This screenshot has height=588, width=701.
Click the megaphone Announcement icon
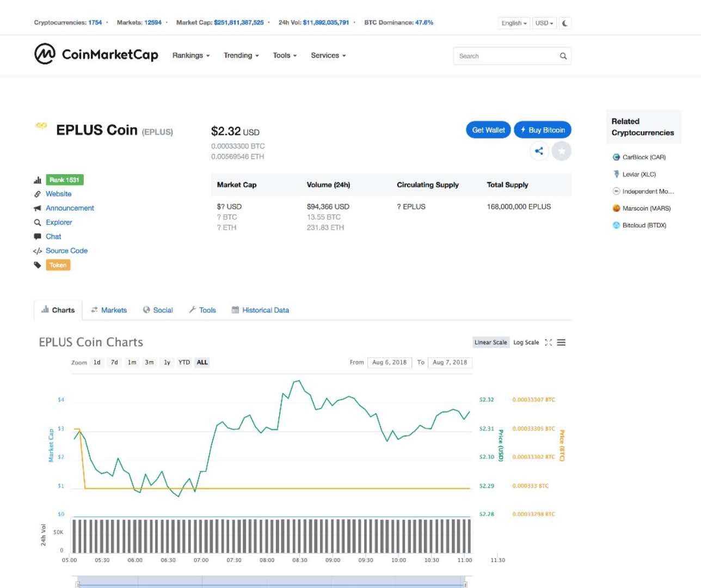pyautogui.click(x=38, y=208)
